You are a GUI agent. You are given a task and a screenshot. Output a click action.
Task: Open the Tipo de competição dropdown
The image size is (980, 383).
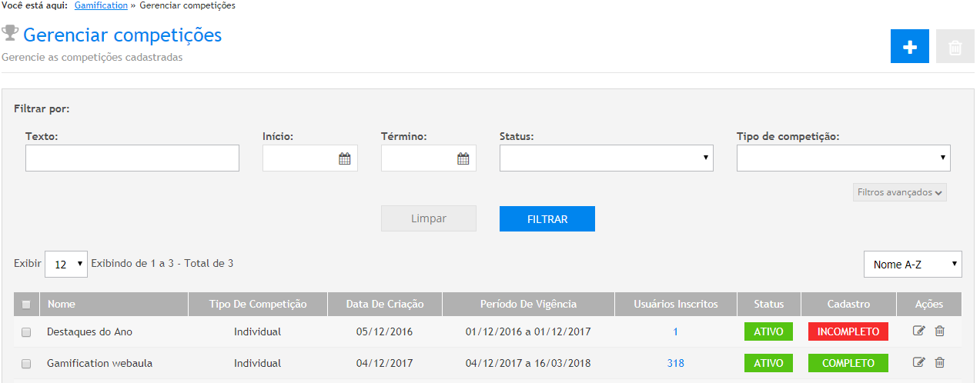843,158
